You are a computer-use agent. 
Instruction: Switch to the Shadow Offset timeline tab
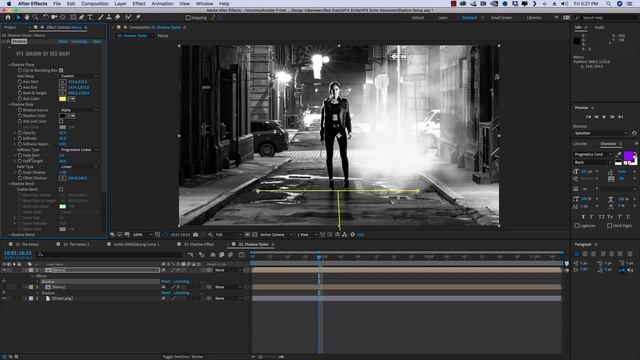point(199,244)
